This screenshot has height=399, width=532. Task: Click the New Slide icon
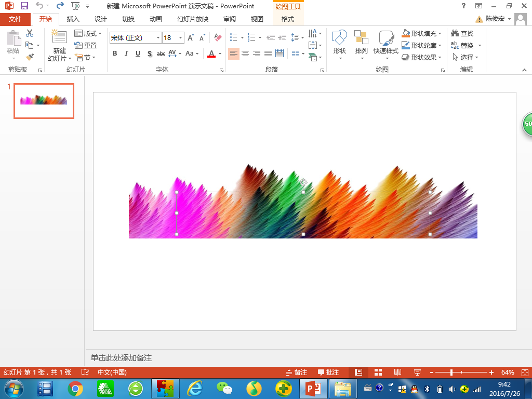(x=59, y=37)
